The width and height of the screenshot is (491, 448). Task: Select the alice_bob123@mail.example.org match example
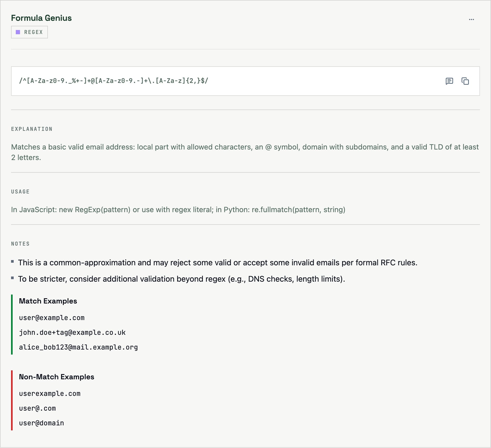click(x=78, y=347)
